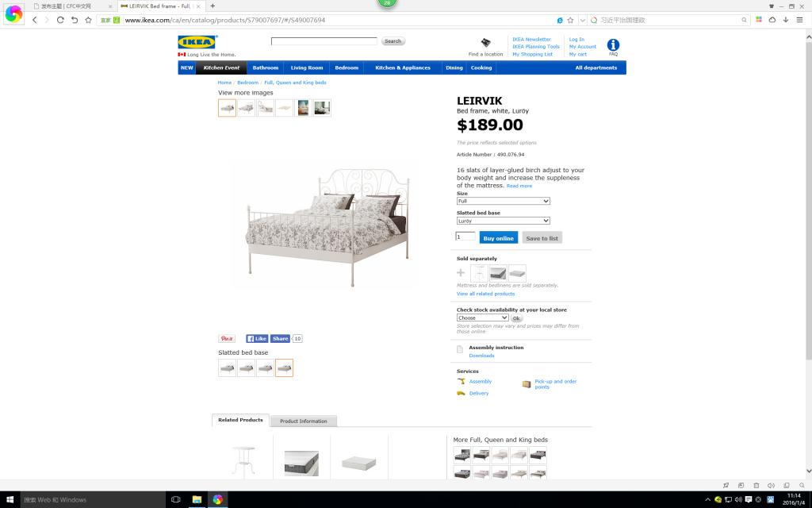Switch to the Product Information tab
Screen dimensions: 812x508
(304, 421)
